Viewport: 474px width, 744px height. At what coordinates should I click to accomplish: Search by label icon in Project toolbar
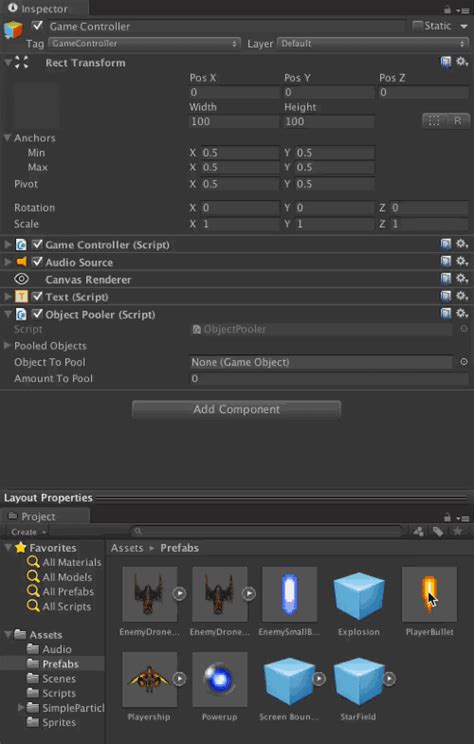(x=437, y=531)
